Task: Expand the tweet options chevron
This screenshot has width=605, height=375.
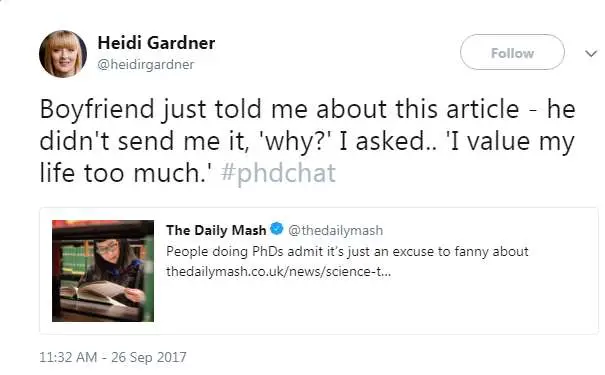Action: (591, 53)
